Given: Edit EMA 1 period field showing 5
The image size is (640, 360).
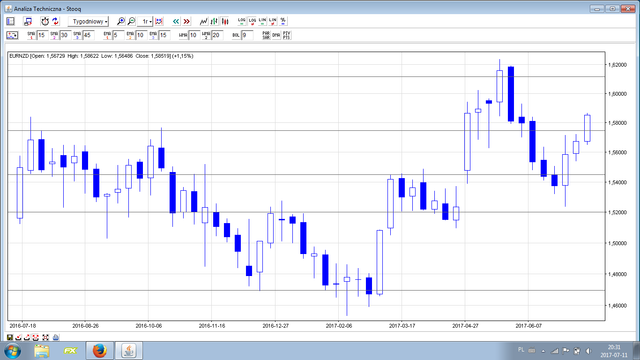Looking at the screenshot, I should [x=118, y=35].
